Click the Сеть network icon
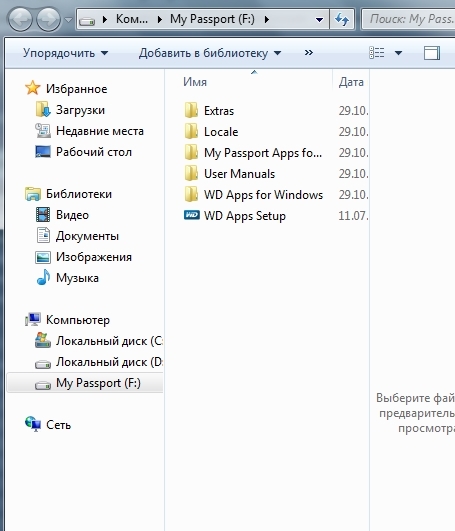 pyautogui.click(x=32, y=424)
